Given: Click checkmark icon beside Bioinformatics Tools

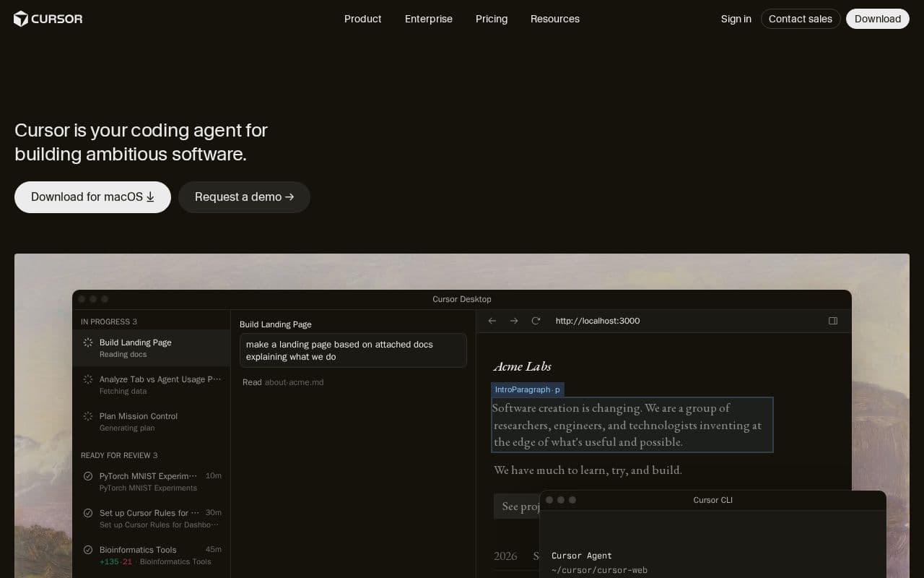Looking at the screenshot, I should [x=88, y=550].
